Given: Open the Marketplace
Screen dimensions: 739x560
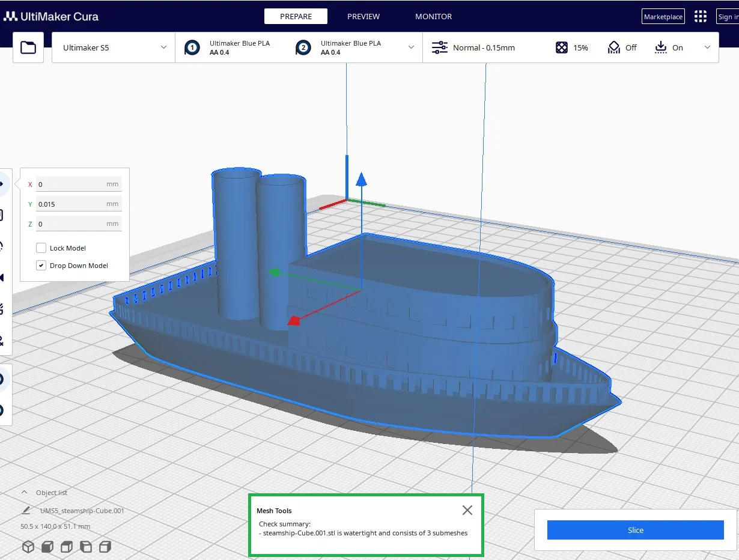Looking at the screenshot, I should click(663, 17).
